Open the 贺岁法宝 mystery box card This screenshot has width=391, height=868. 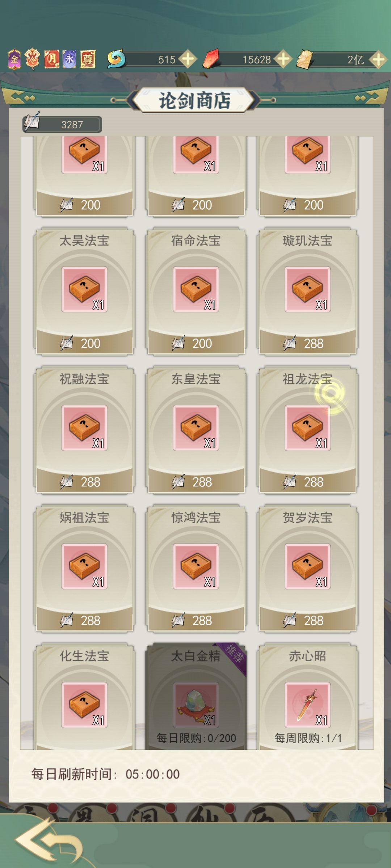pyautogui.click(x=307, y=568)
